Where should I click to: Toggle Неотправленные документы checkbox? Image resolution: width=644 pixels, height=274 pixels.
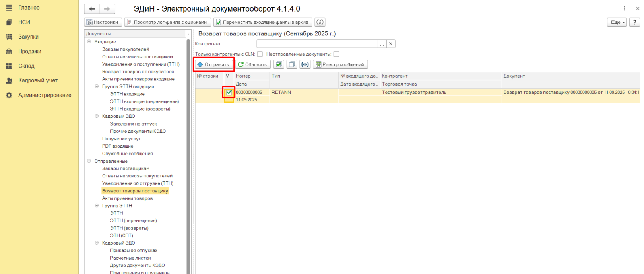point(336,54)
